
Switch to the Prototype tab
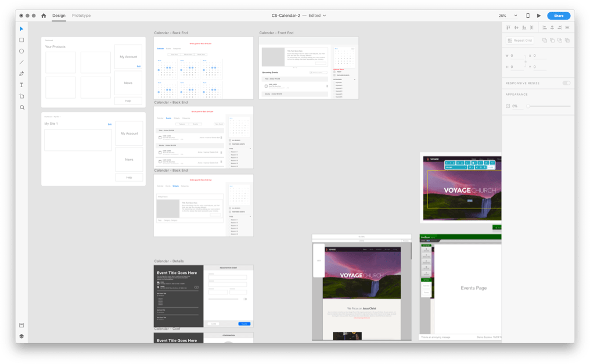coord(81,16)
